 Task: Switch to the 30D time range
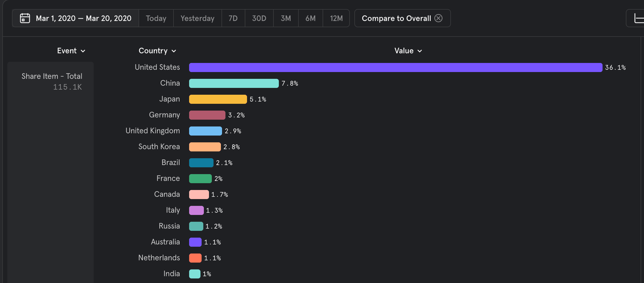pos(259,18)
